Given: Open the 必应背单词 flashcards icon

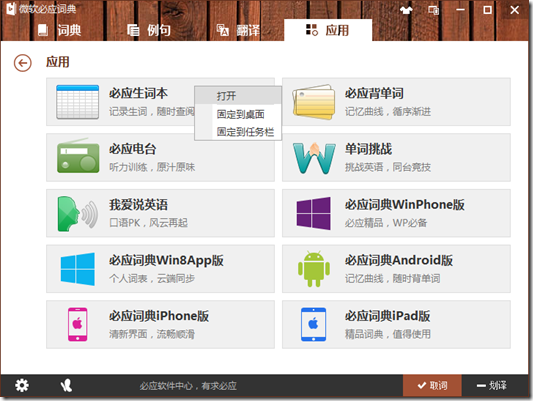Looking at the screenshot, I should point(313,102).
